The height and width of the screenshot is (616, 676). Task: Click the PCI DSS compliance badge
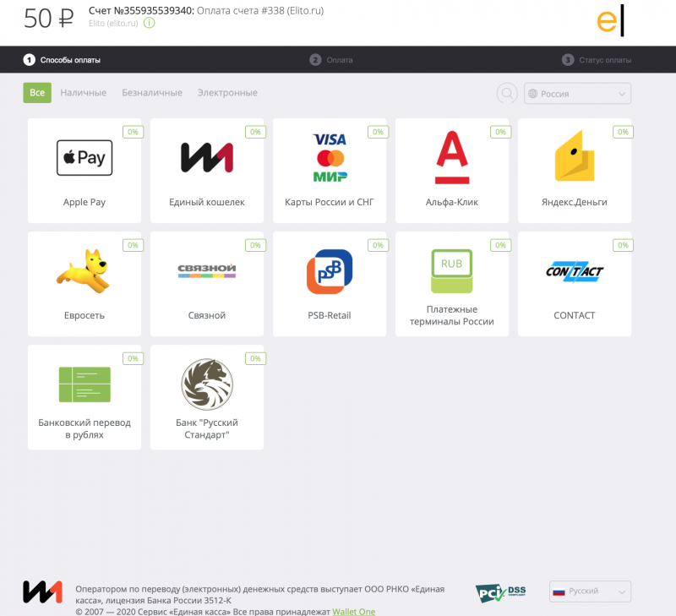coord(500,592)
